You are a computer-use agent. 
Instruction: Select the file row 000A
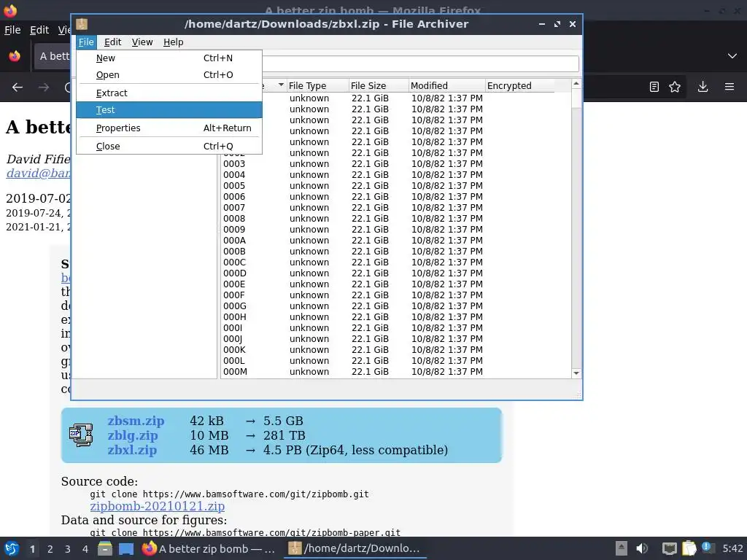(395, 241)
